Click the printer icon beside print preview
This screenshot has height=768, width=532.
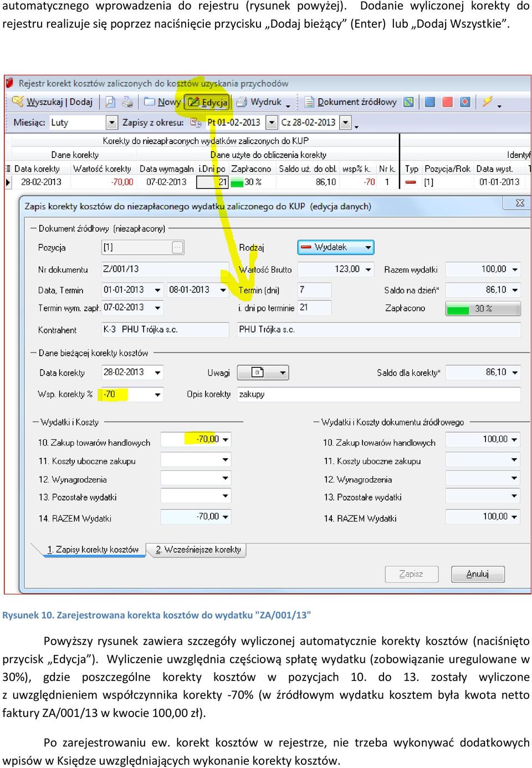(x=128, y=102)
